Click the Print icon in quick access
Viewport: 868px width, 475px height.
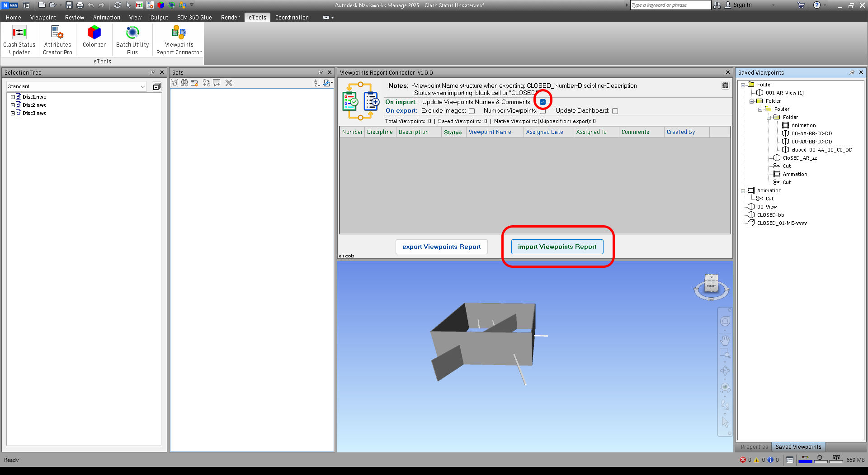coord(80,5)
